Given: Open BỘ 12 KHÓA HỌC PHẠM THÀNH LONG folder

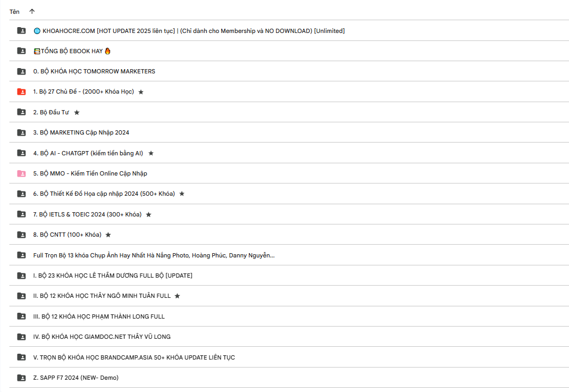Looking at the screenshot, I should point(98,316).
